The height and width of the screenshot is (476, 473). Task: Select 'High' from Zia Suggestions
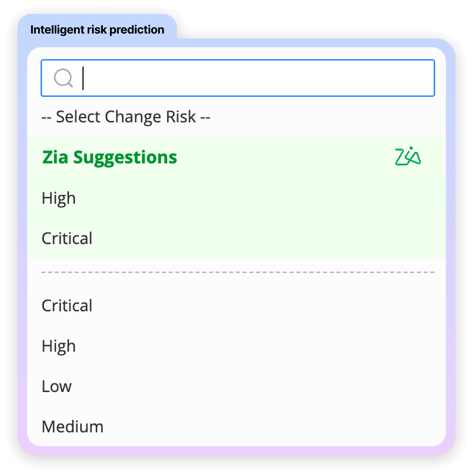click(x=59, y=198)
